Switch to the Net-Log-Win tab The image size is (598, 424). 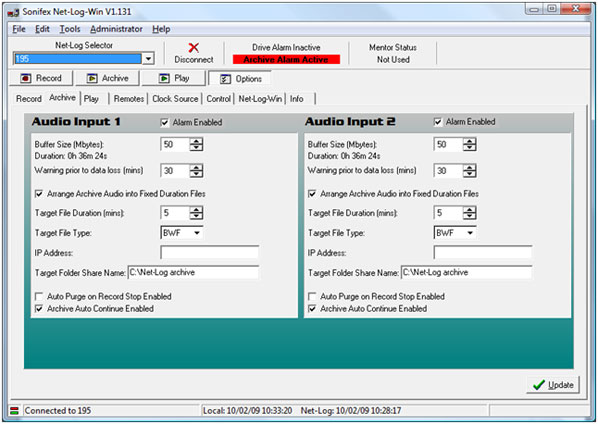(260, 99)
